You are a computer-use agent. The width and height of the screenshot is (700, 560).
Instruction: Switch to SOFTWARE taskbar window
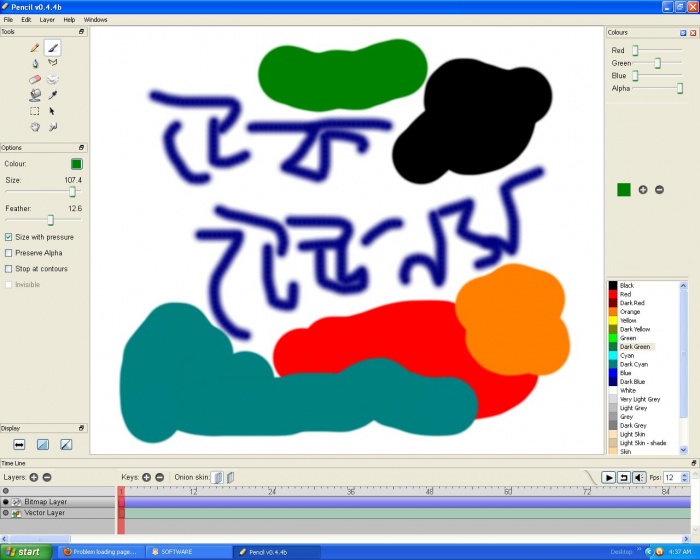pyautogui.click(x=190, y=552)
